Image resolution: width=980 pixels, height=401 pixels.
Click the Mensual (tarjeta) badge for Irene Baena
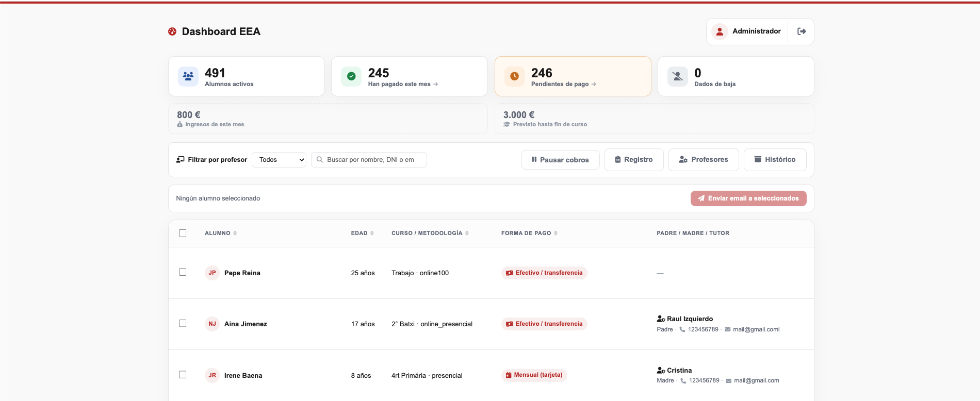[534, 375]
